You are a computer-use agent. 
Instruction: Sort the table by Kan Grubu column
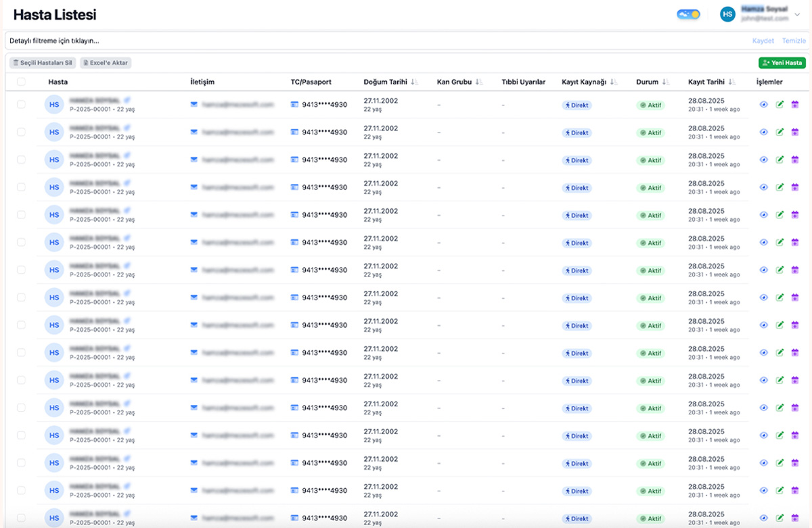tap(479, 82)
